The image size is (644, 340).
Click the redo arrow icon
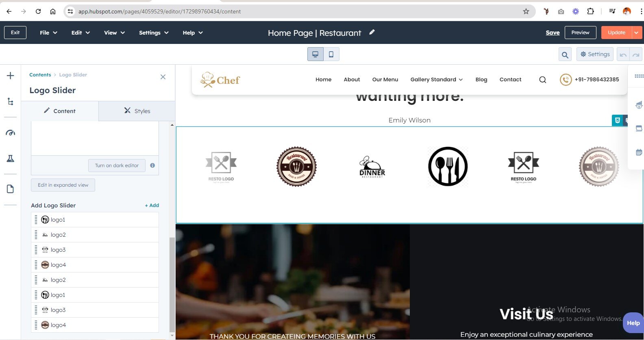click(x=636, y=54)
